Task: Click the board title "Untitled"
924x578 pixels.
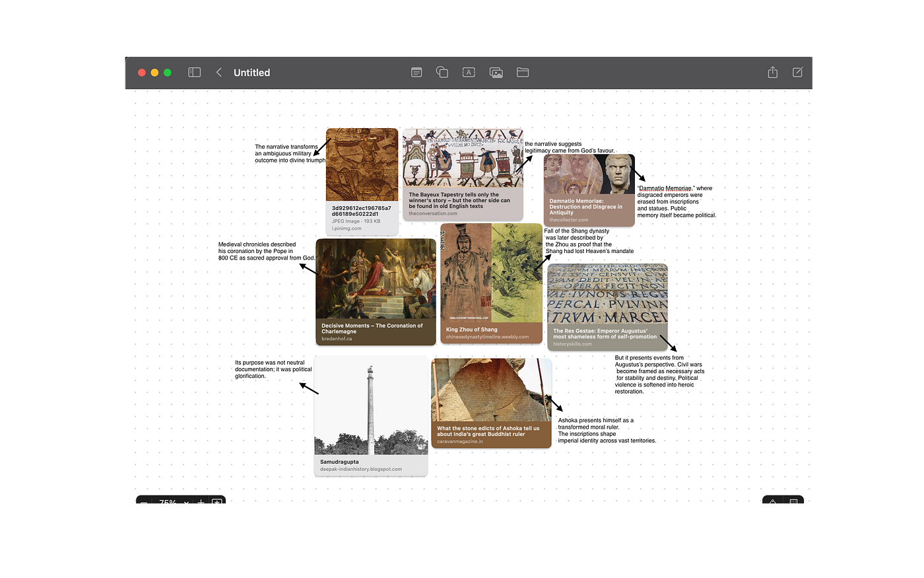Action: (251, 73)
